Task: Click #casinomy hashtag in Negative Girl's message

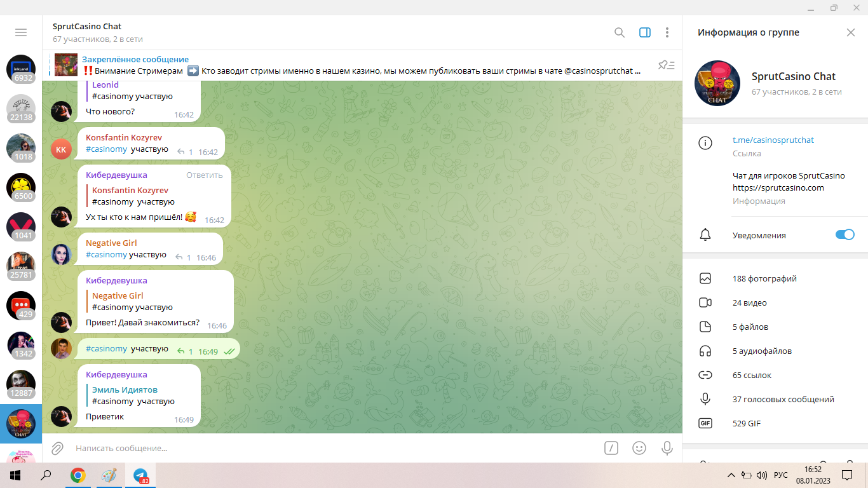Action: tap(107, 254)
